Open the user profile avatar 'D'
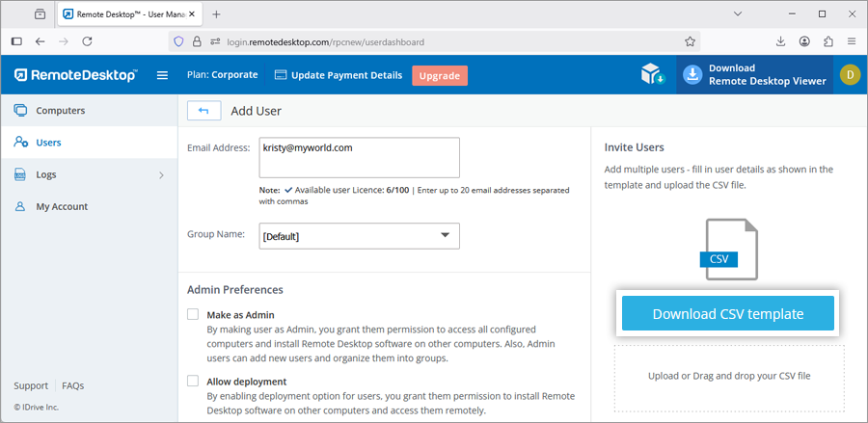The height and width of the screenshot is (423, 868). tap(849, 75)
